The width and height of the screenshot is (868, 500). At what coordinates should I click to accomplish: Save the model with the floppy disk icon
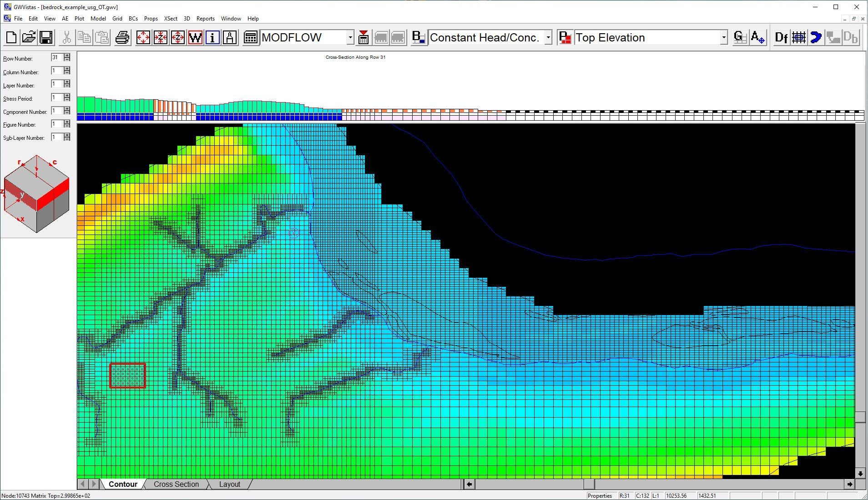tap(46, 37)
